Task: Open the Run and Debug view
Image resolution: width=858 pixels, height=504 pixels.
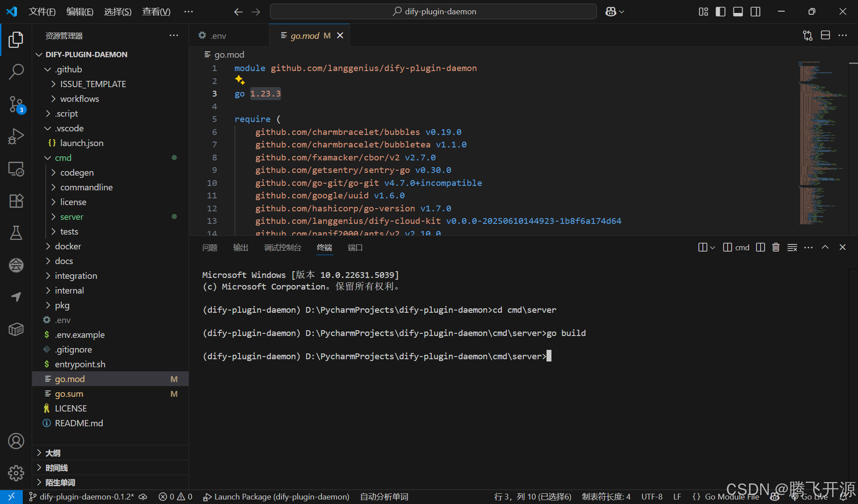Action: [16, 136]
